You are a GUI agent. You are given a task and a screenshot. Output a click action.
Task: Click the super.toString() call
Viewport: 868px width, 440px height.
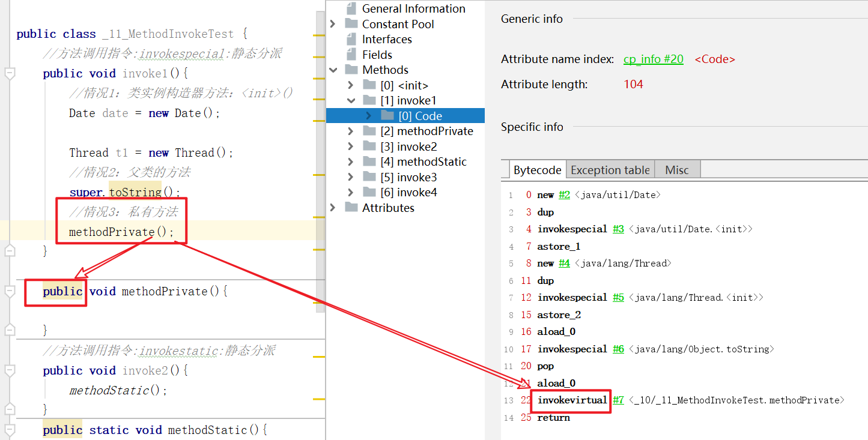click(124, 193)
